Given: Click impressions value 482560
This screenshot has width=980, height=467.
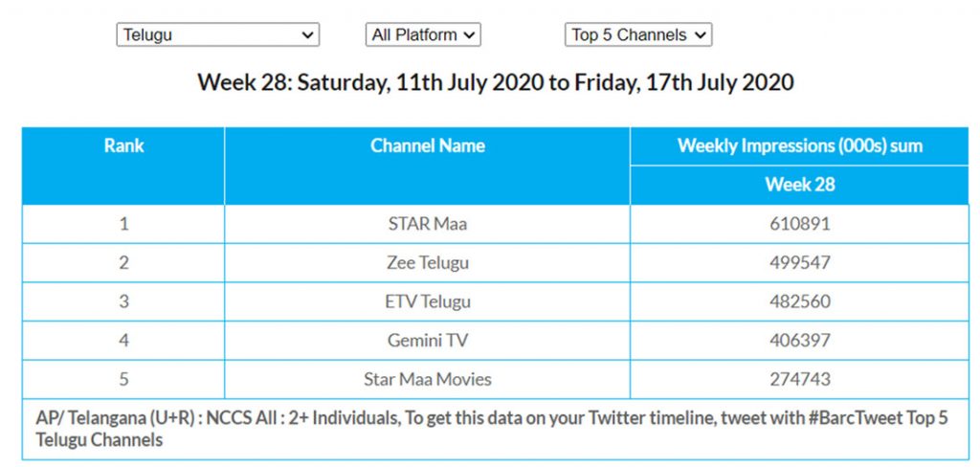Looking at the screenshot, I should [799, 301].
